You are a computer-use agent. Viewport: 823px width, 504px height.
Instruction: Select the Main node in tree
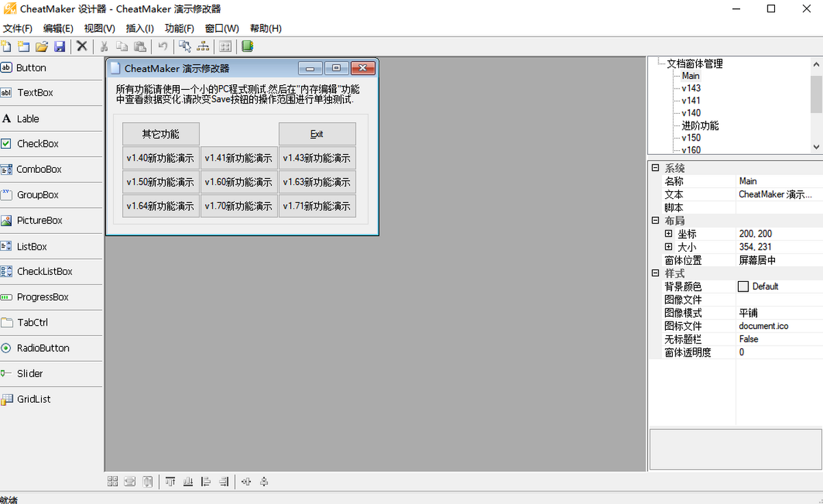pos(691,76)
